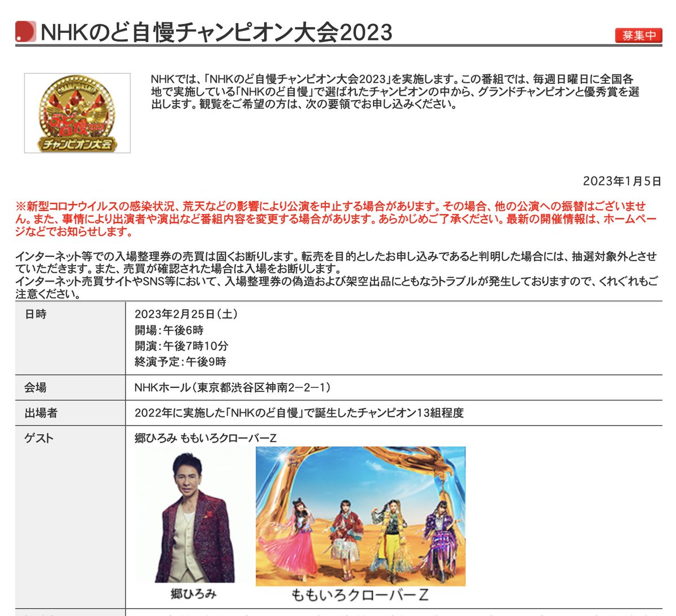Click the text 開場:午後6時
The image size is (676, 616).
[x=169, y=330]
